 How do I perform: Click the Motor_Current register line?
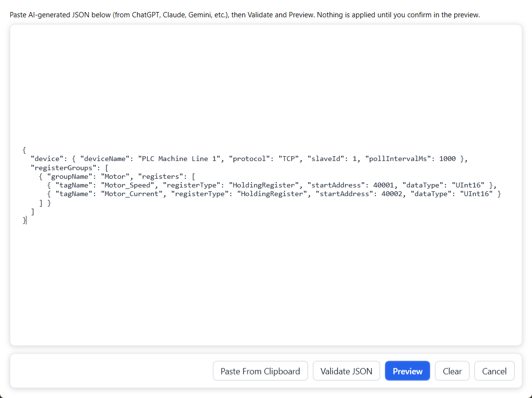274,194
